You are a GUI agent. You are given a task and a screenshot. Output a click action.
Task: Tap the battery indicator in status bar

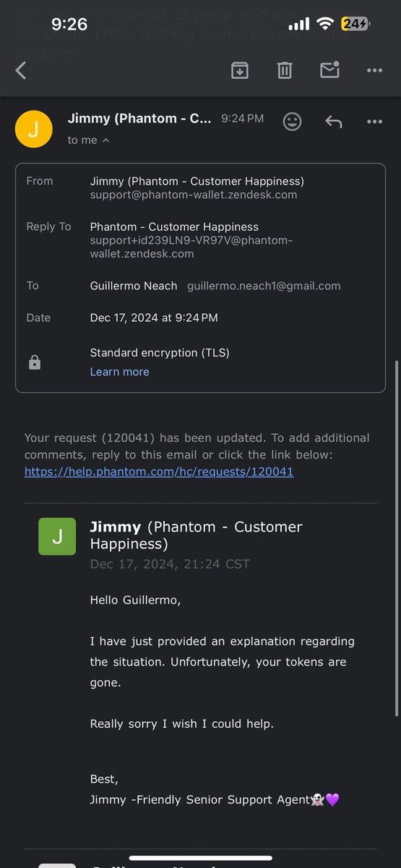point(355,25)
